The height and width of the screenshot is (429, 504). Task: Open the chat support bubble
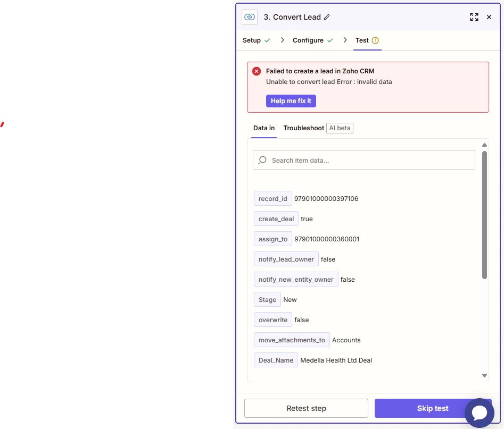tap(479, 413)
